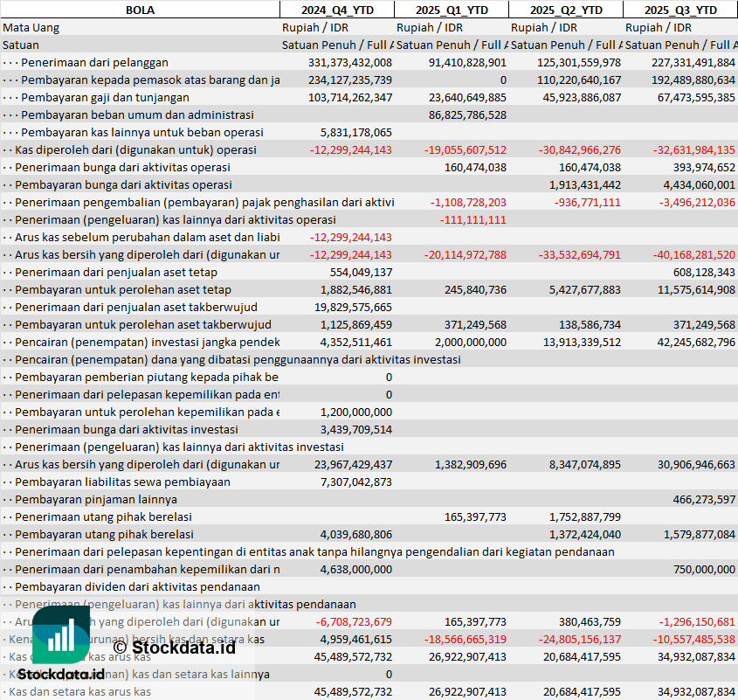Click value 4,434,060,001
Image resolution: width=738 pixels, height=700 pixels.
[x=699, y=184]
